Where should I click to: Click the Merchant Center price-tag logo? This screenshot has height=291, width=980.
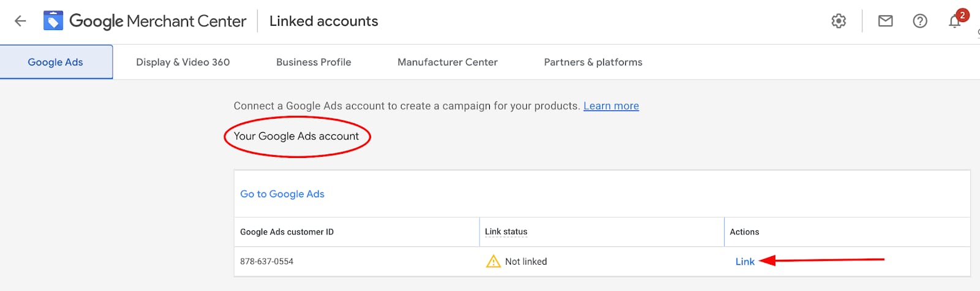(x=53, y=21)
